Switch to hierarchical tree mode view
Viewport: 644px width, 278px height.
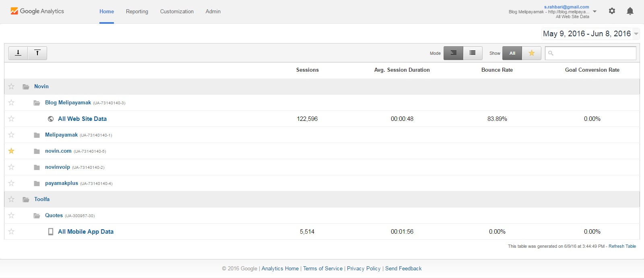453,53
